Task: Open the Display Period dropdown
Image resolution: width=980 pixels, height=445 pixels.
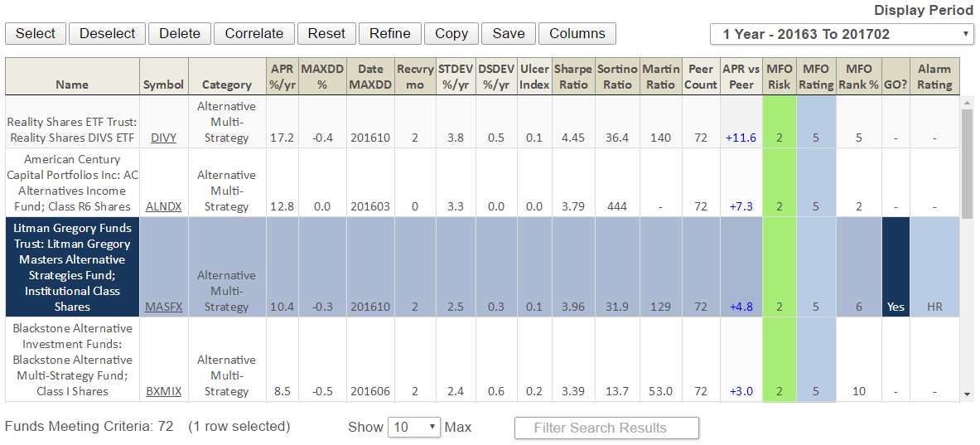Action: pos(842,34)
